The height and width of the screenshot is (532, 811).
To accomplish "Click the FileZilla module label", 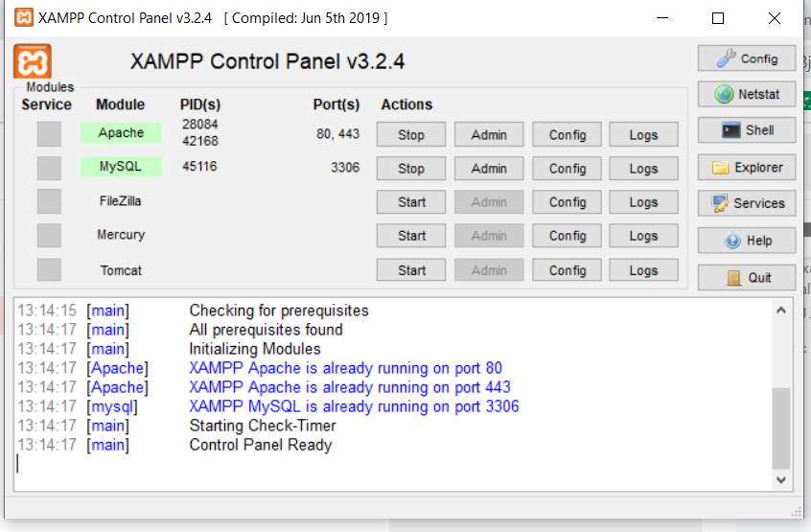I will [x=121, y=200].
